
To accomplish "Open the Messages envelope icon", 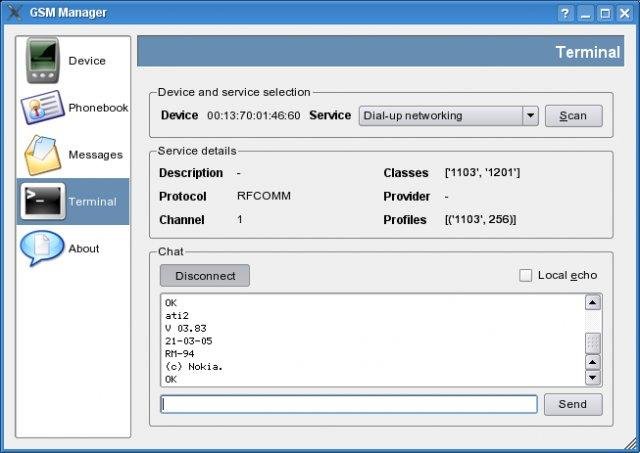I will coord(42,155).
